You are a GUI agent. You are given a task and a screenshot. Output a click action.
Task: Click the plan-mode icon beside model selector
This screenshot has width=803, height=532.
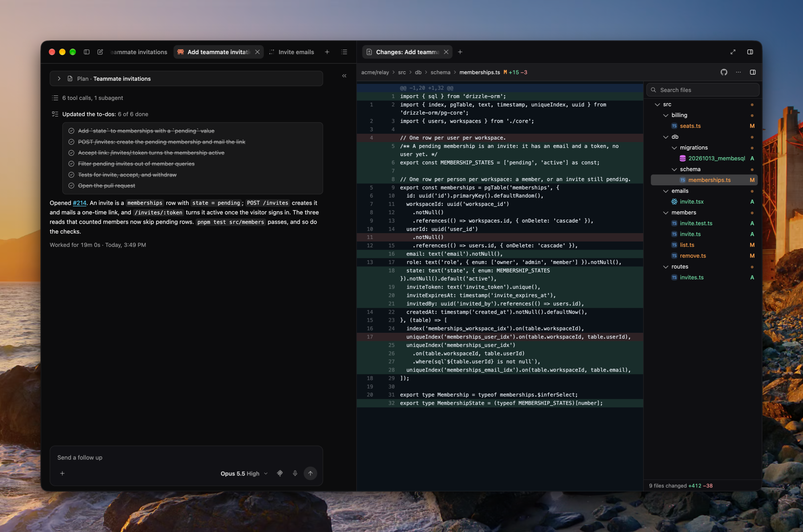tap(280, 473)
